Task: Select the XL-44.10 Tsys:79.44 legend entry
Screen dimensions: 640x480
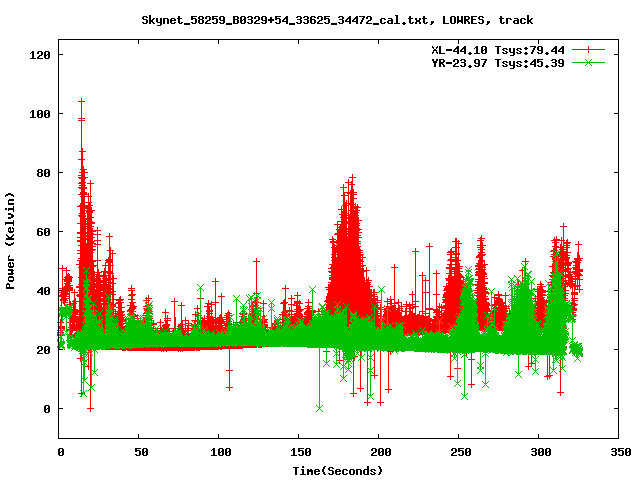Action: point(498,50)
